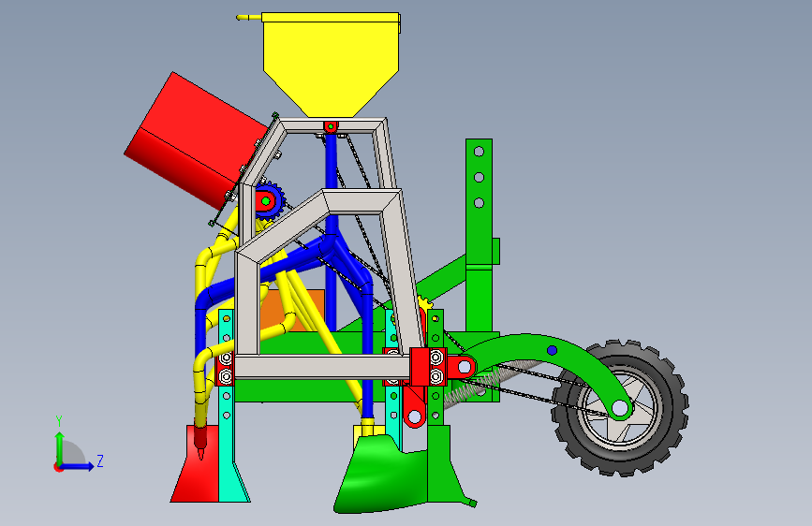This screenshot has width=812, height=526.
Task: Click the red origin ball of triad
Action: 58,467
